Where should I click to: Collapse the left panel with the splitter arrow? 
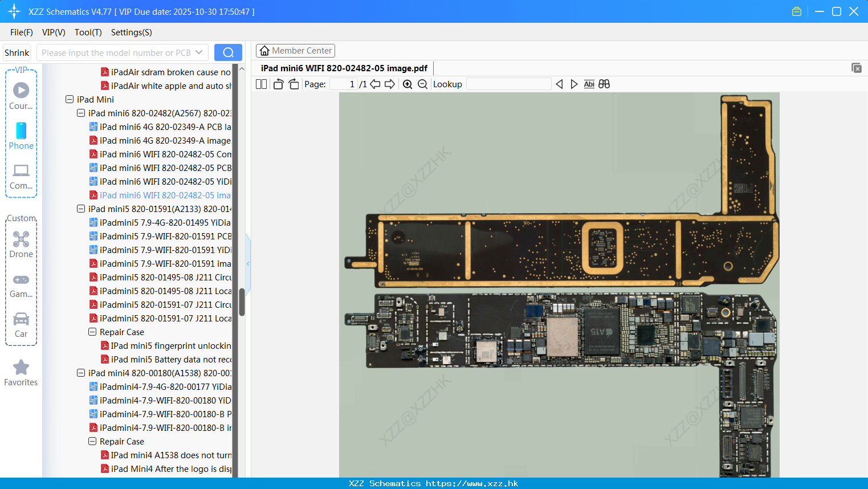tap(248, 263)
